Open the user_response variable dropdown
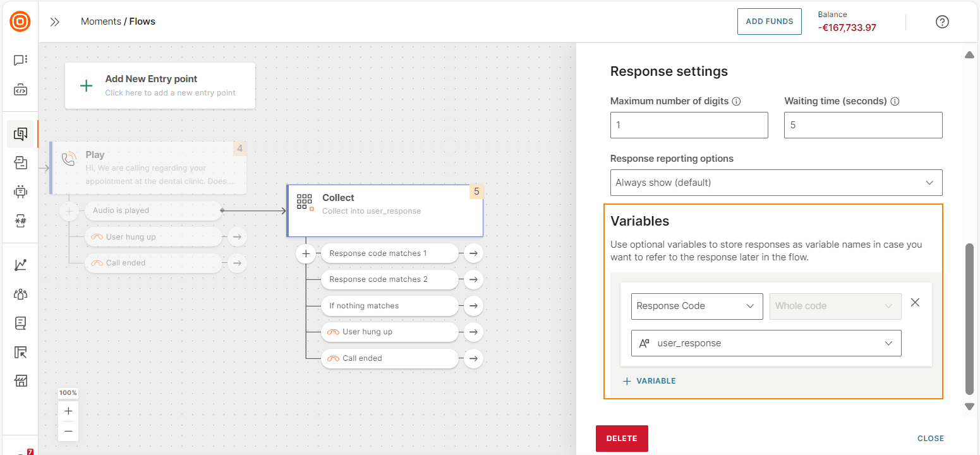Screen dimensions: 980x455 766,343
